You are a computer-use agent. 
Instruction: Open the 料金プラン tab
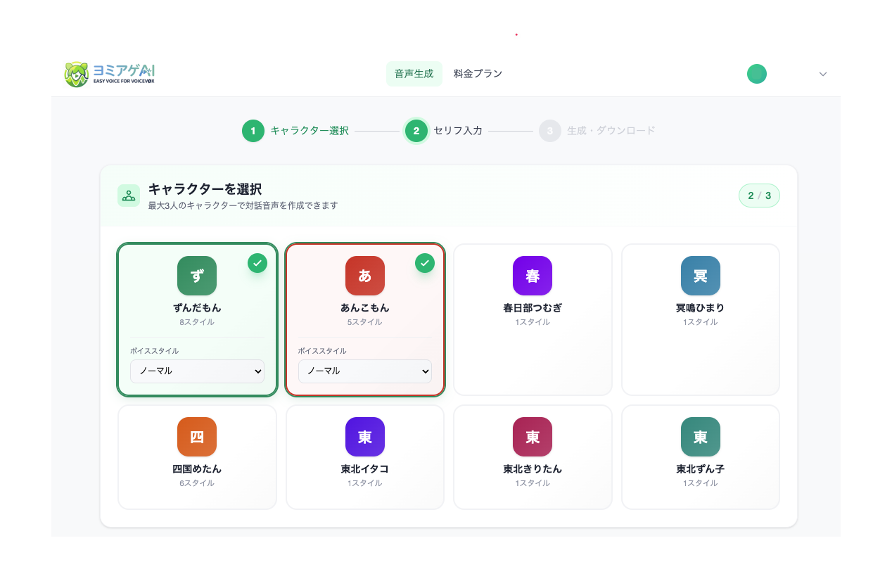click(x=478, y=74)
